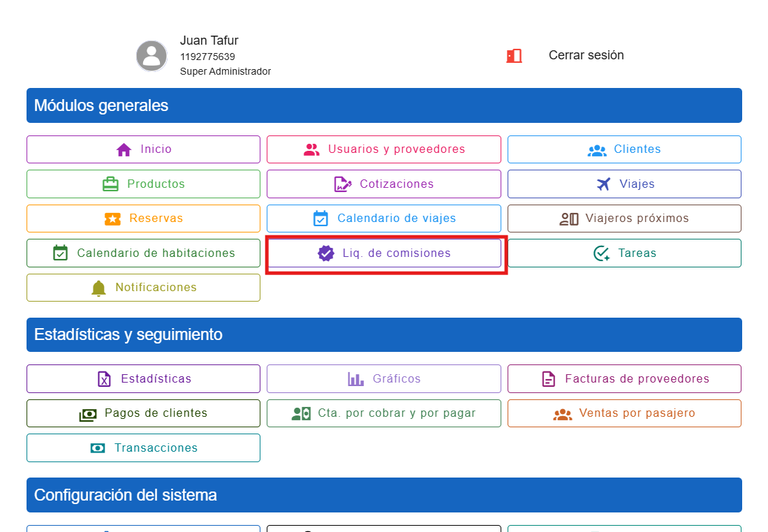Select the Tareas module button
Viewport: 768px width, 532px height.
coord(624,253)
